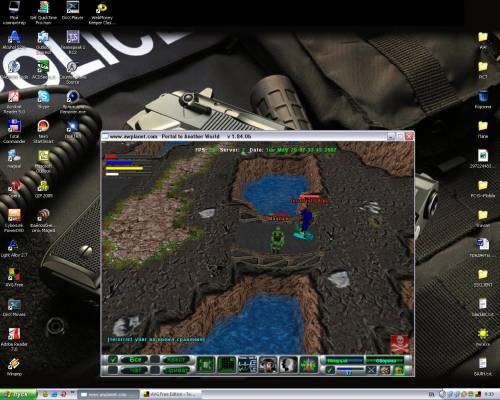
Task: Open the Windows Start button
Action: (18, 394)
